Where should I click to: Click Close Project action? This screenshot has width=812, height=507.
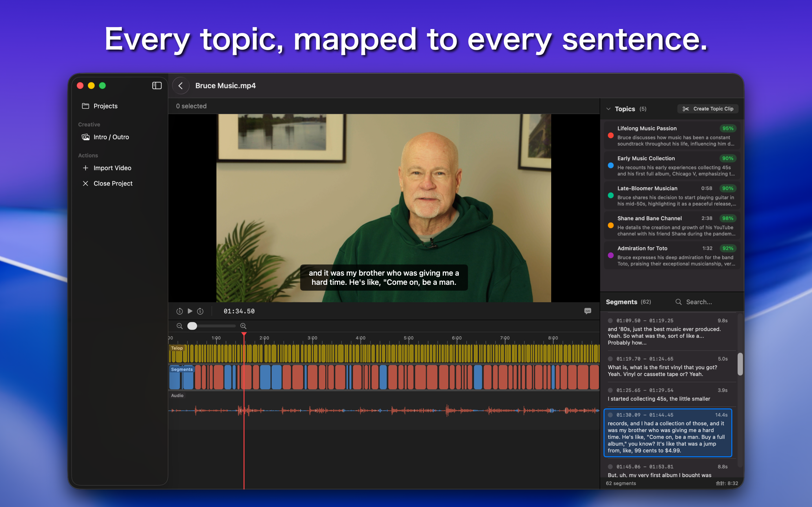pyautogui.click(x=113, y=183)
